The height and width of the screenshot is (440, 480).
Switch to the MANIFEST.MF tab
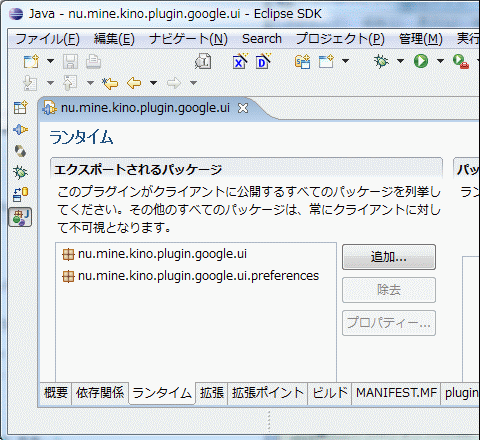396,393
